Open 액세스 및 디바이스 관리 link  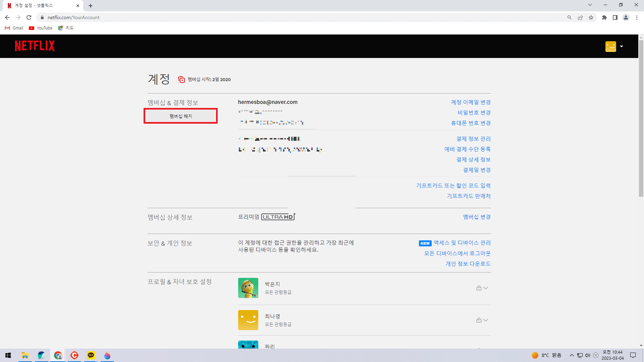462,243
